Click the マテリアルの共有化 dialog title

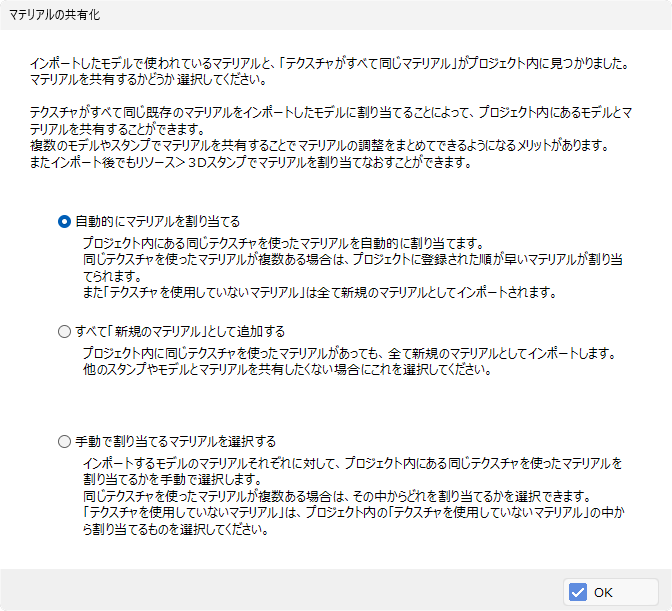54,15
